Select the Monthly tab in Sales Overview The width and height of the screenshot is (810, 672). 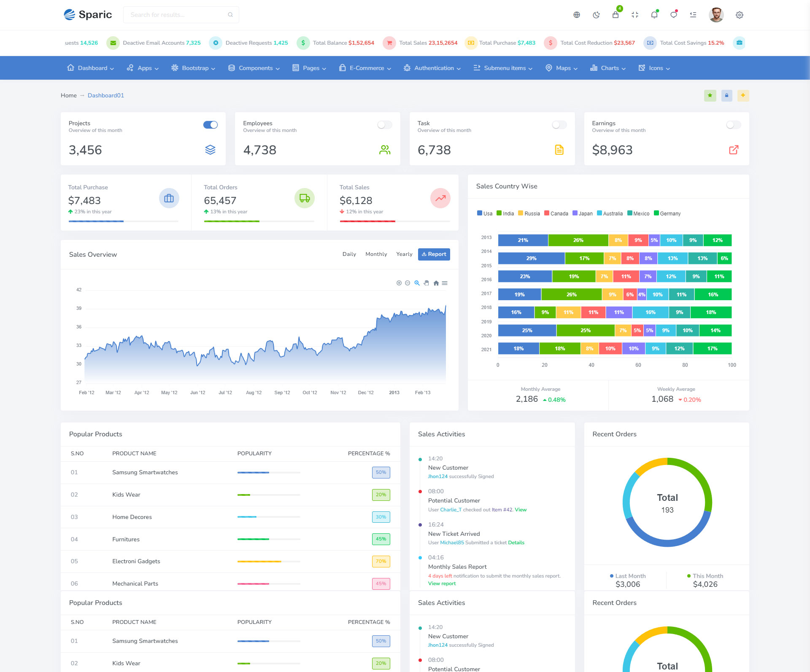[376, 254]
